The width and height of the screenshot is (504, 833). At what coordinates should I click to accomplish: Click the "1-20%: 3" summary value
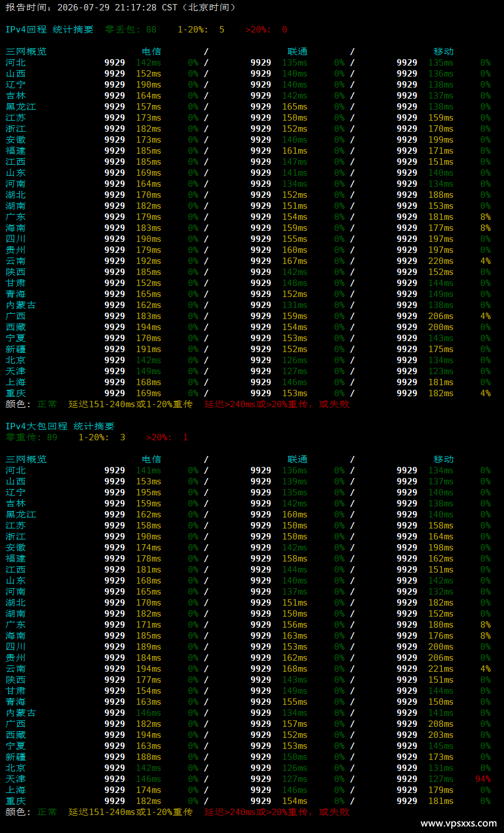(x=101, y=437)
